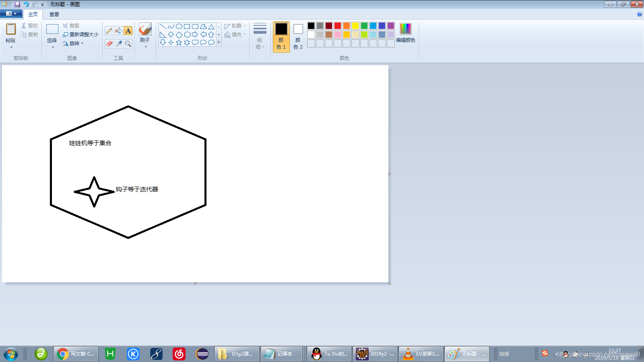Image resolution: width=644 pixels, height=362 pixels.
Task: Activate 颜色 1 foreground color selector
Action: [281, 37]
